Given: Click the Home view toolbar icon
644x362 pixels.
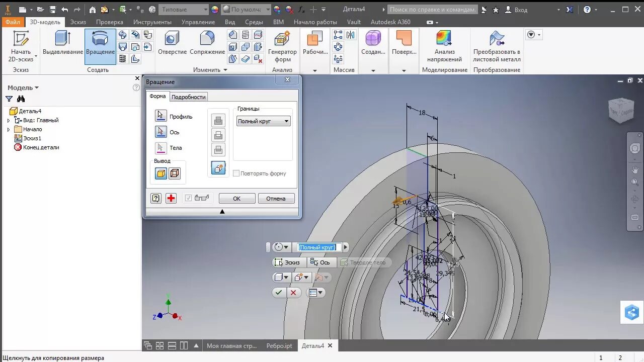Looking at the screenshot, I should pyautogui.click(x=92, y=10).
